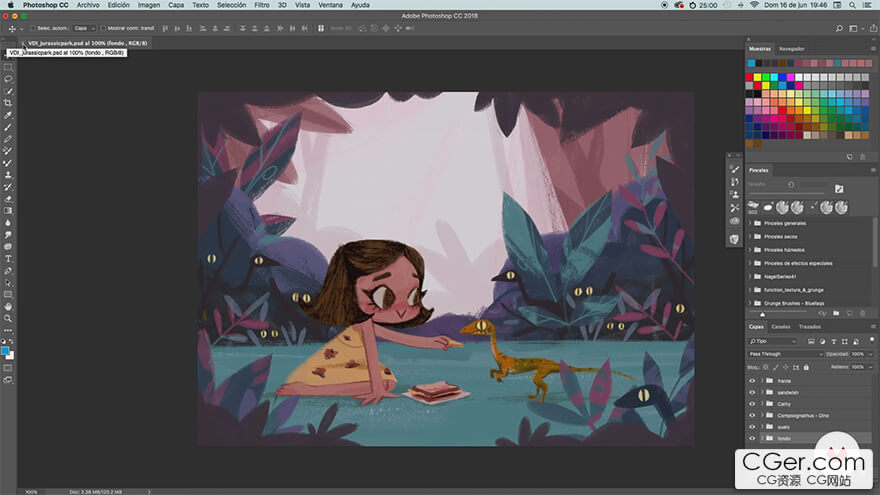This screenshot has width=880, height=495.
Task: Expand the Pinceles generales brush folder
Action: pos(750,223)
